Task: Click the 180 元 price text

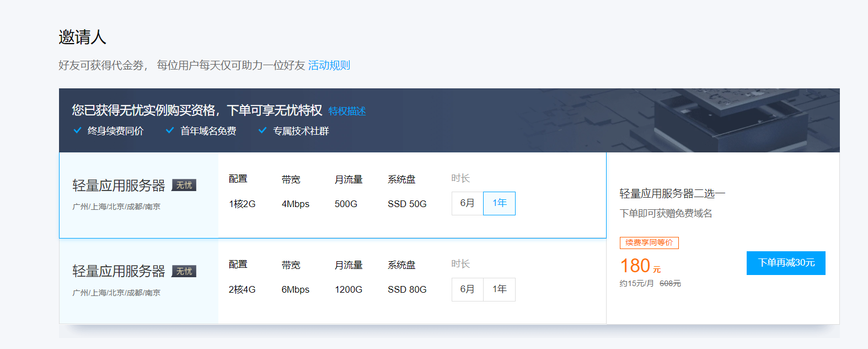Action: [x=640, y=266]
